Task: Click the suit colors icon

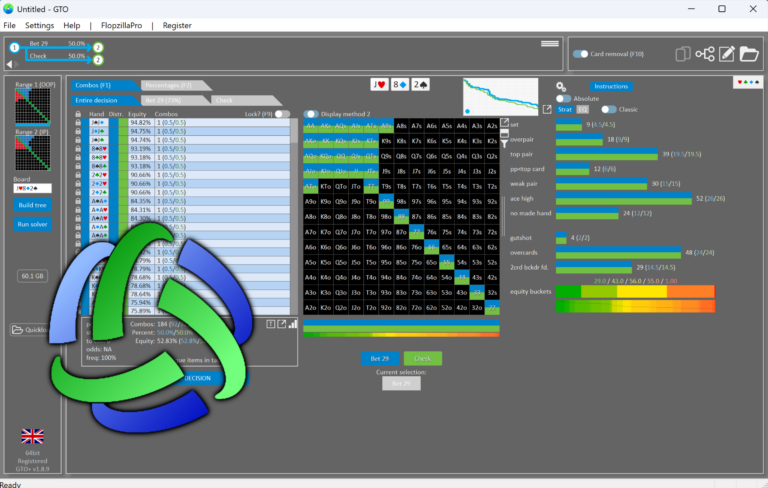Action: coord(748,82)
